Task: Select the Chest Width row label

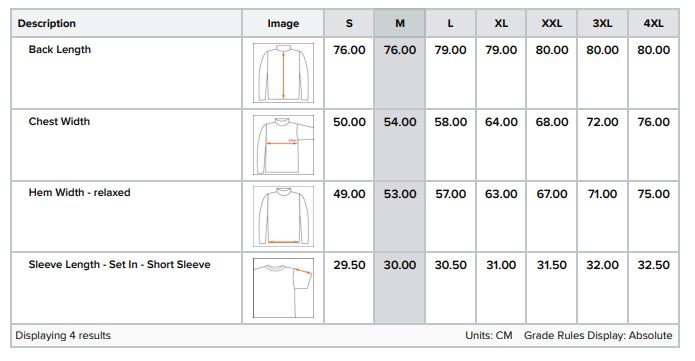Action: 59,122
